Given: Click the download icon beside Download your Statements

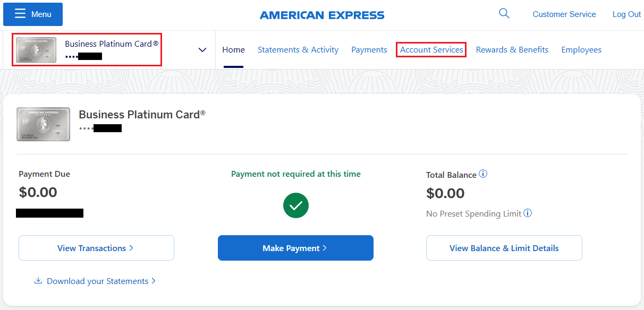Looking at the screenshot, I should tap(38, 281).
